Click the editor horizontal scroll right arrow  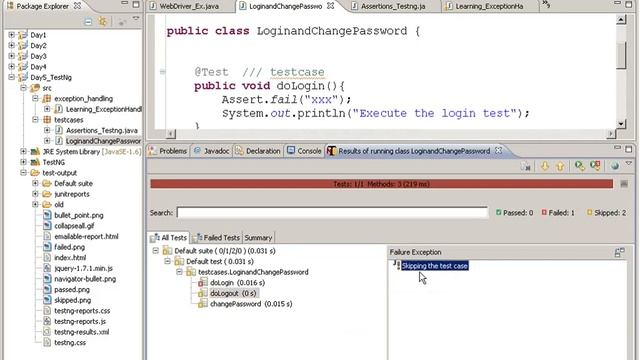pyautogui.click(x=611, y=133)
